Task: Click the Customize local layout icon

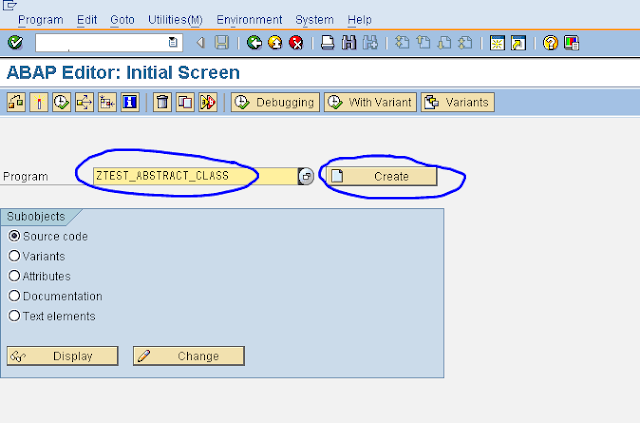Action: coord(571,42)
